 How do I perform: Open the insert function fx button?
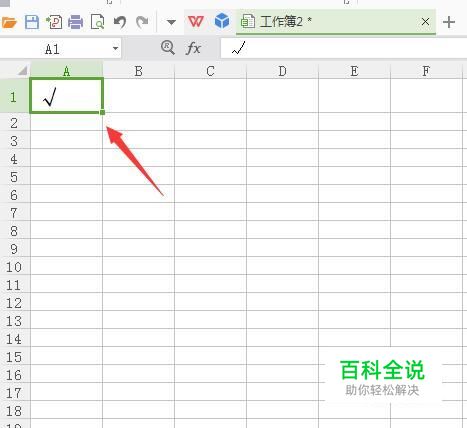coord(193,49)
